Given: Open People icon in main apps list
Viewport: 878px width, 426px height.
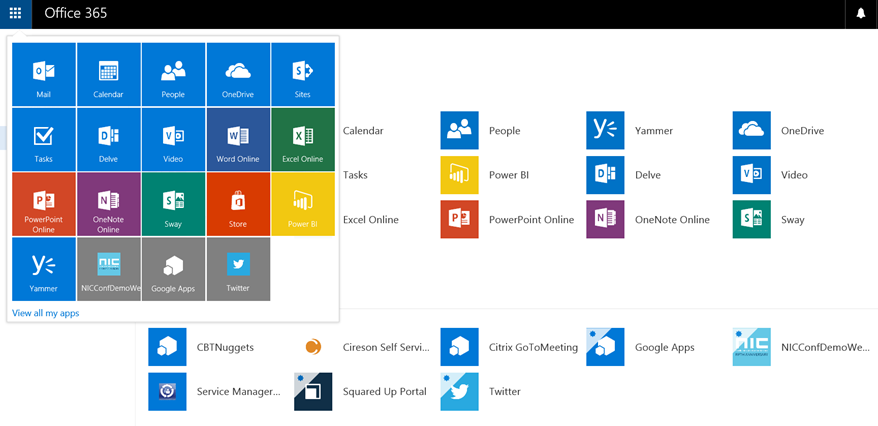Looking at the screenshot, I should pyautogui.click(x=459, y=130).
